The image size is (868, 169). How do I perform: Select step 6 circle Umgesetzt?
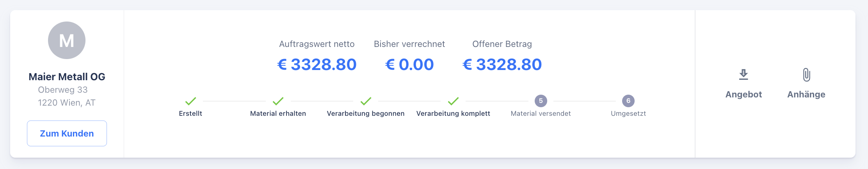628,101
